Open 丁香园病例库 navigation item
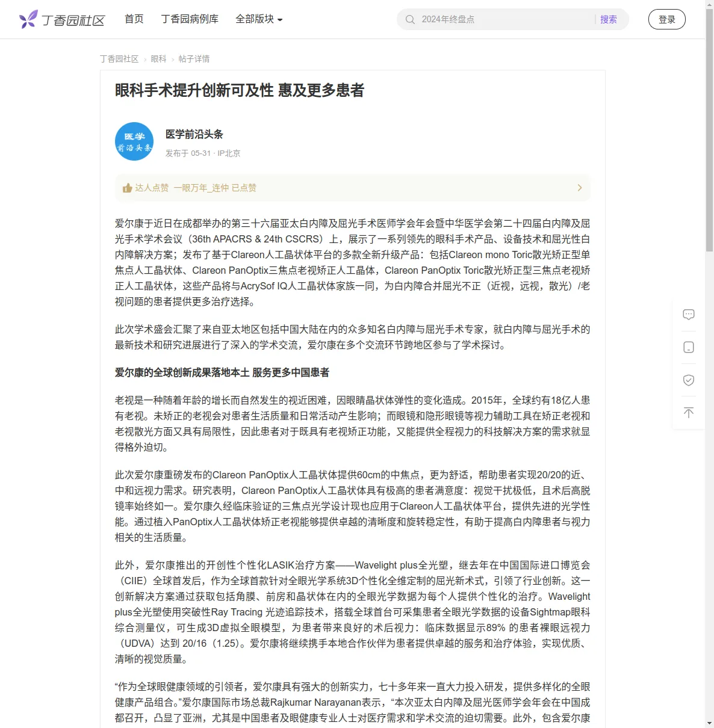This screenshot has height=728, width=714. (x=190, y=19)
